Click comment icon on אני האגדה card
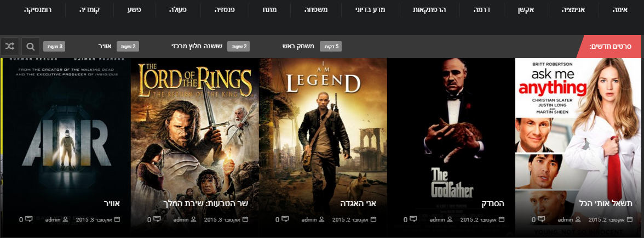The width and height of the screenshot is (644, 238). 285,219
